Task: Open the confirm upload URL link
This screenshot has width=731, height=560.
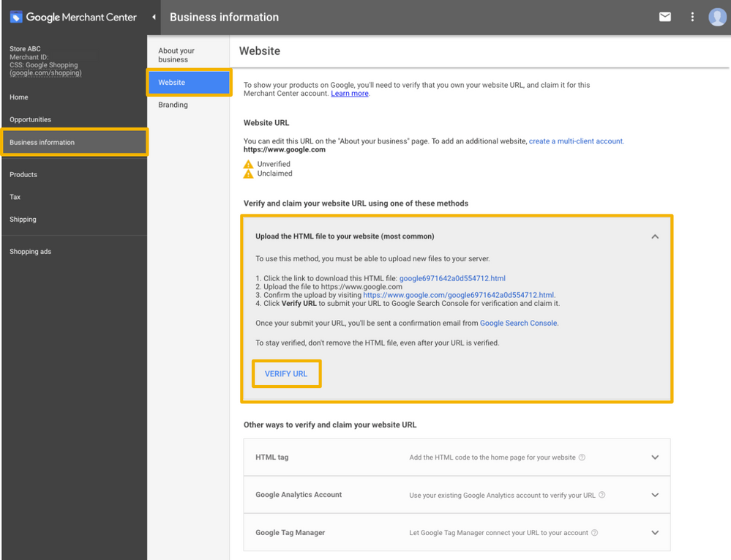Action: tap(459, 295)
